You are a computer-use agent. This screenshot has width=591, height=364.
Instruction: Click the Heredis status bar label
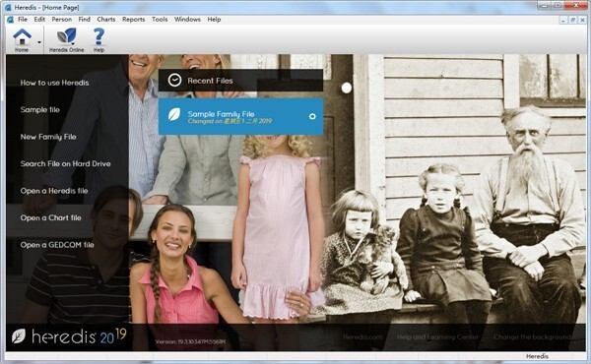tap(537, 356)
